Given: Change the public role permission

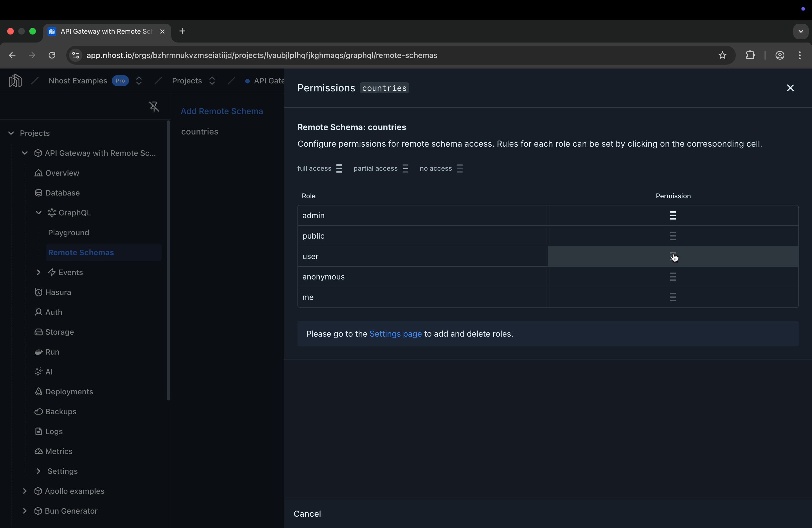Looking at the screenshot, I should pos(673,236).
